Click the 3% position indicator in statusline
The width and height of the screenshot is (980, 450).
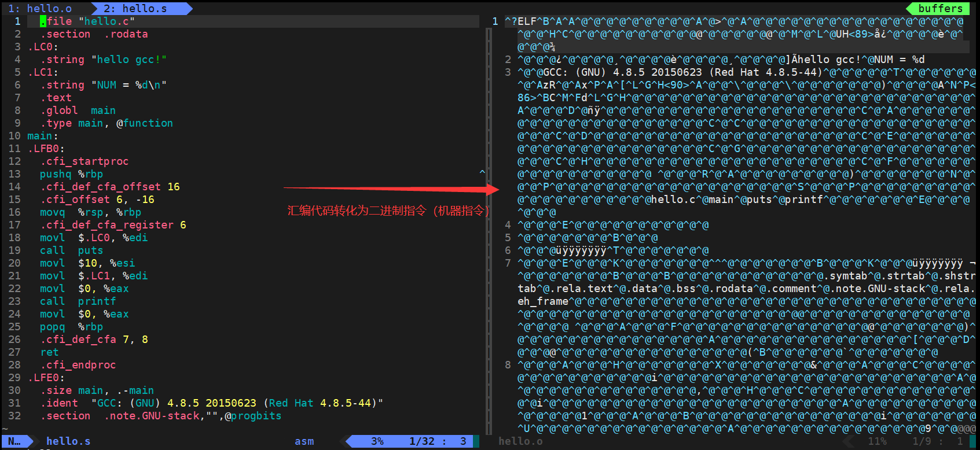[377, 441]
